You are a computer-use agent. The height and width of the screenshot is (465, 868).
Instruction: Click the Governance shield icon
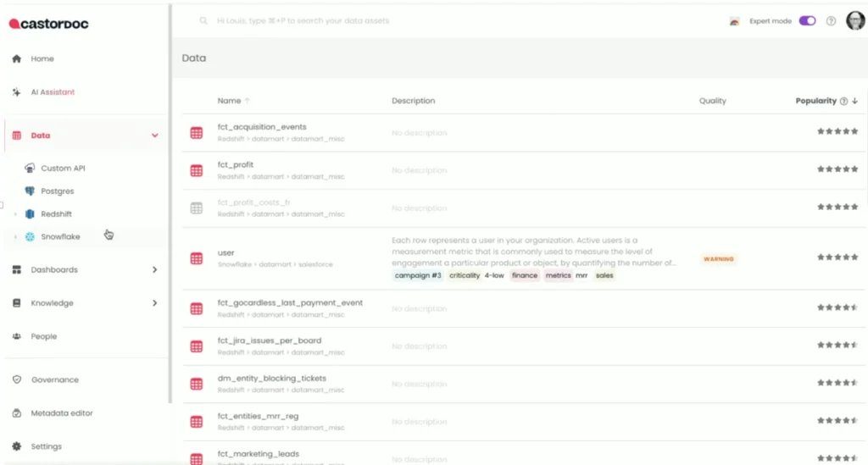(x=17, y=379)
